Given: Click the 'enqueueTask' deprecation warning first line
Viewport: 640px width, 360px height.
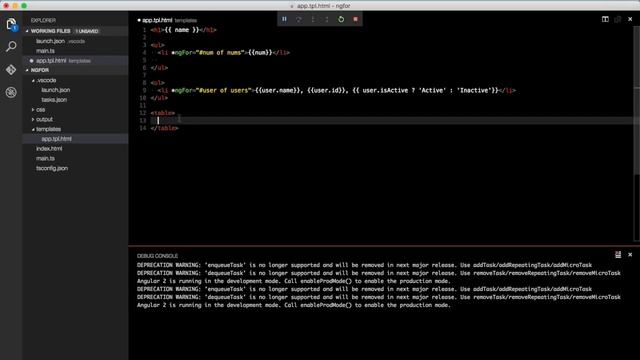Looking at the screenshot, I should [364, 265].
